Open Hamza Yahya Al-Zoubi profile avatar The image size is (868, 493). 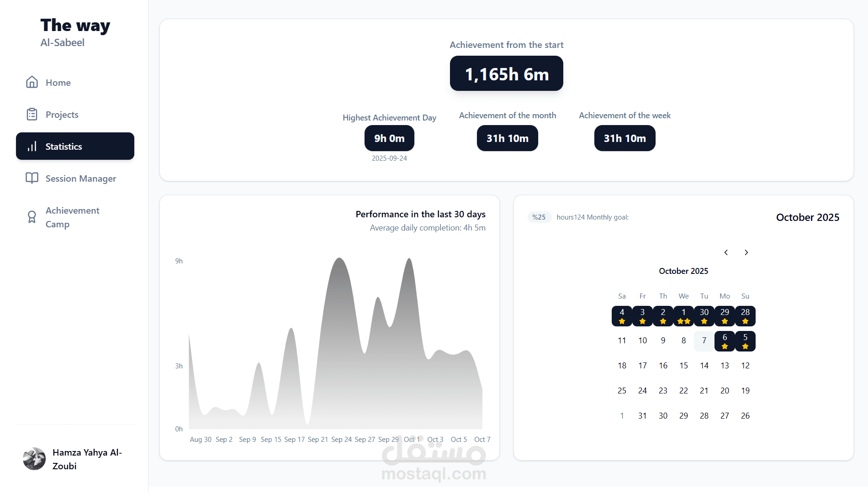click(x=34, y=459)
